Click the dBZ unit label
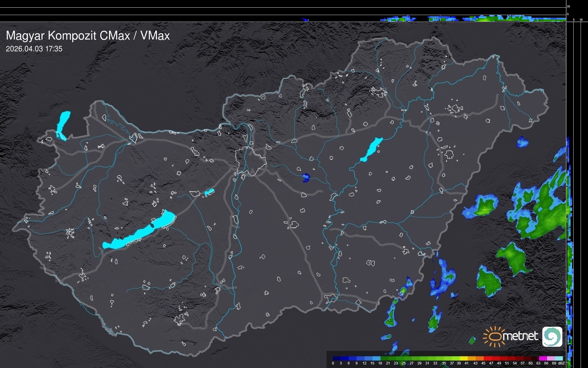 click(561, 363)
